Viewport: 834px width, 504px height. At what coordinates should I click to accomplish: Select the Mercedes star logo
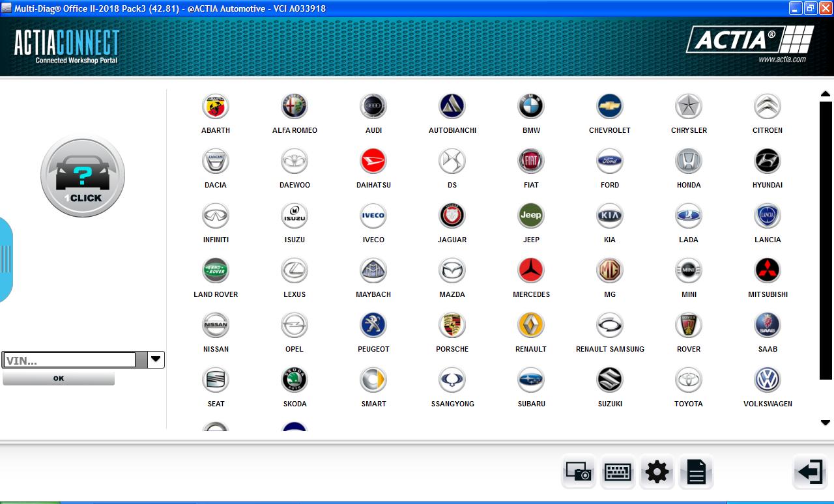[x=531, y=270]
